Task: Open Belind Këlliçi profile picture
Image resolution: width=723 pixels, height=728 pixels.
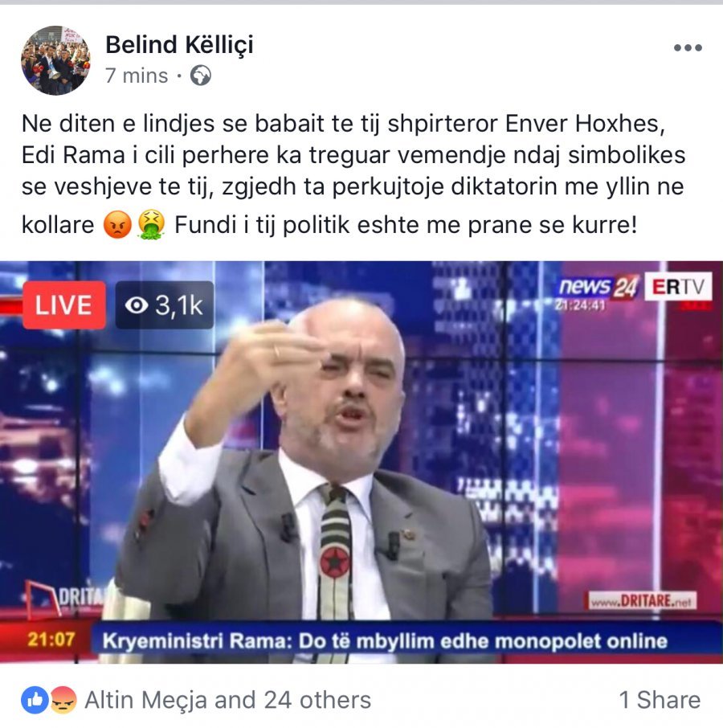Action: [x=55, y=60]
